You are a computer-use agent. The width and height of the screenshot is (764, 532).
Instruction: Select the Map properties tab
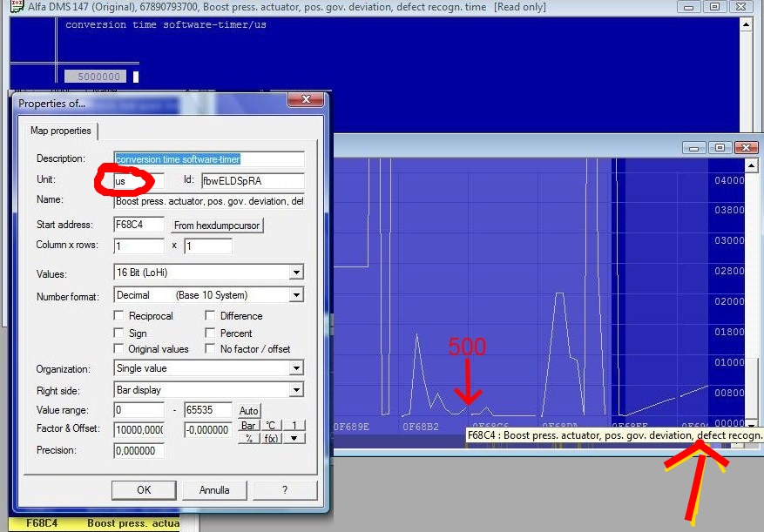point(60,131)
